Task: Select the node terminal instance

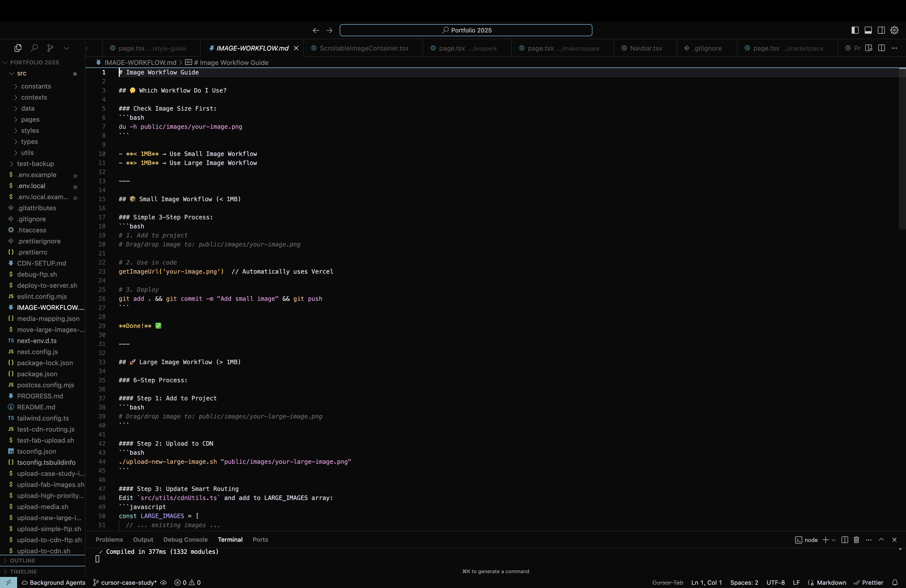Action: 806,540
